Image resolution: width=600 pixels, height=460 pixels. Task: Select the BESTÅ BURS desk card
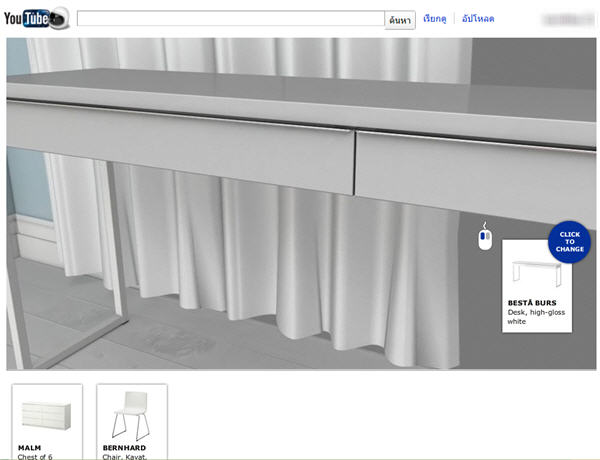point(537,286)
